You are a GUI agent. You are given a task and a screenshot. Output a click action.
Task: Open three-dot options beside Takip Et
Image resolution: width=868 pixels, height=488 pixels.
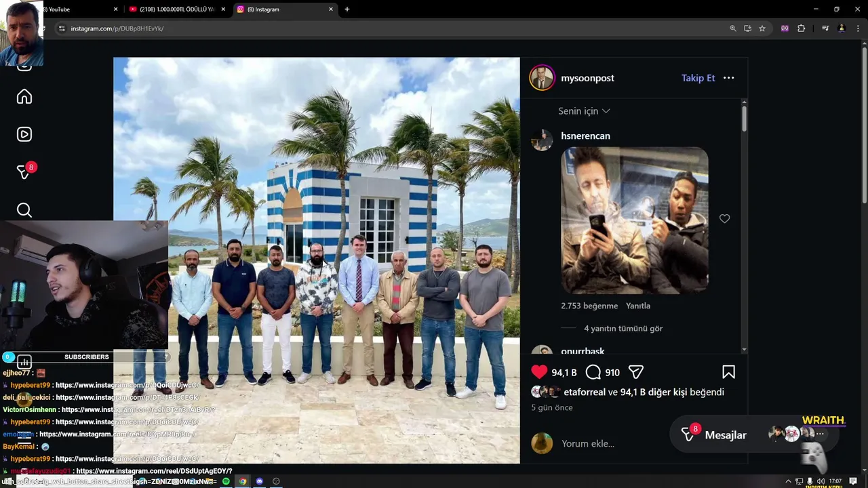(728, 78)
